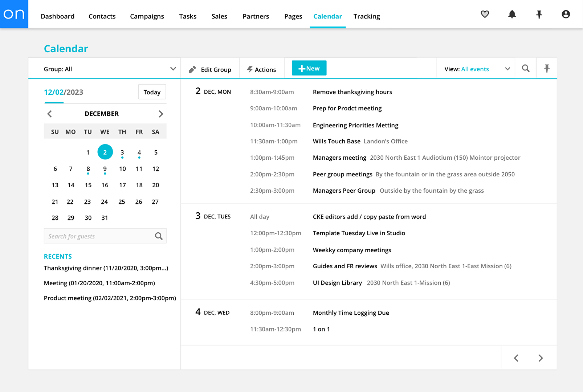The image size is (583, 392).
Task: Open 'Managers Peer Group' event
Action: pyautogui.click(x=344, y=191)
